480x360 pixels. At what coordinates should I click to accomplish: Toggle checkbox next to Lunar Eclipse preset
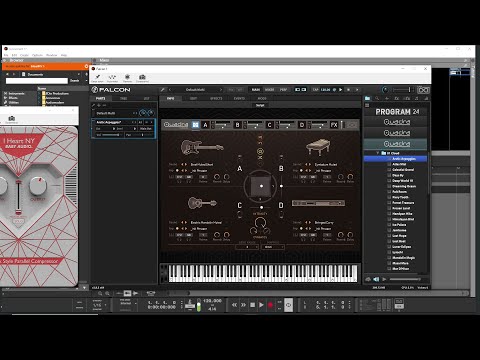click(389, 247)
